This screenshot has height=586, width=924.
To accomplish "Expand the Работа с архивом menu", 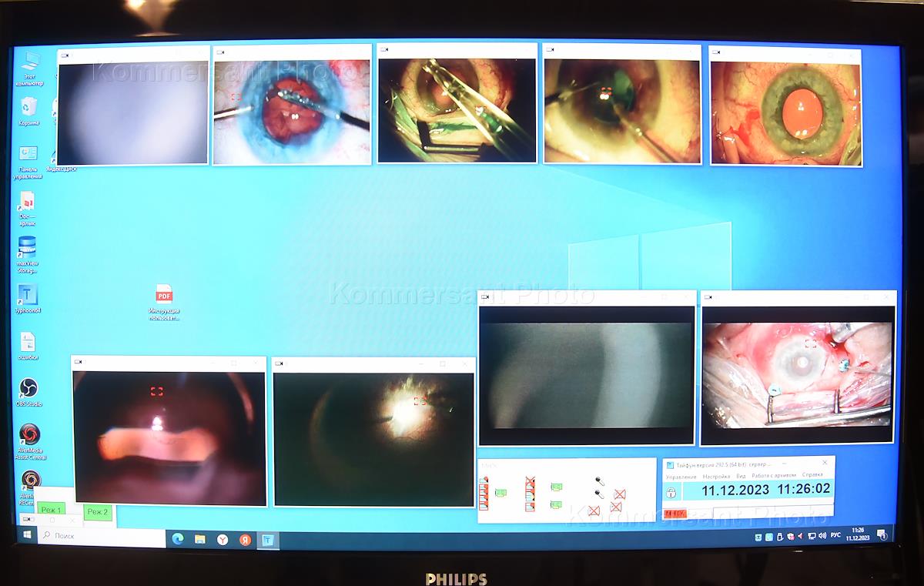I will pyautogui.click(x=774, y=475).
